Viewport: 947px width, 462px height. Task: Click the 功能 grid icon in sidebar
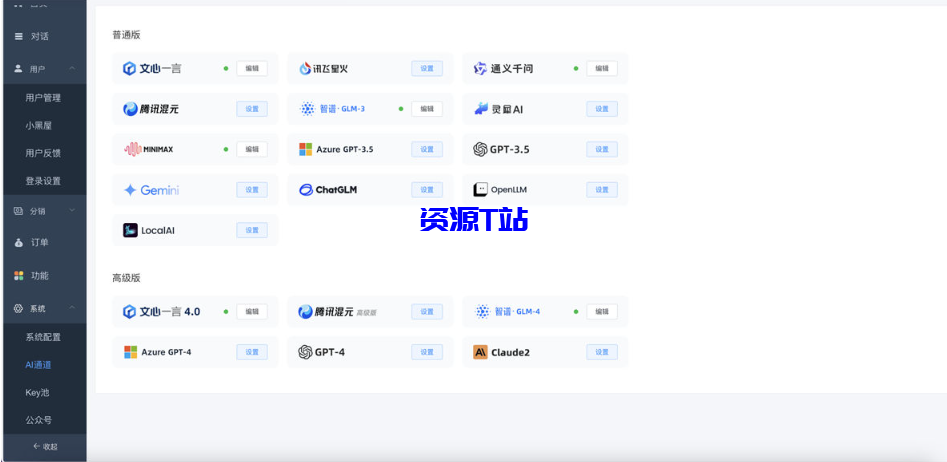pyautogui.click(x=19, y=275)
